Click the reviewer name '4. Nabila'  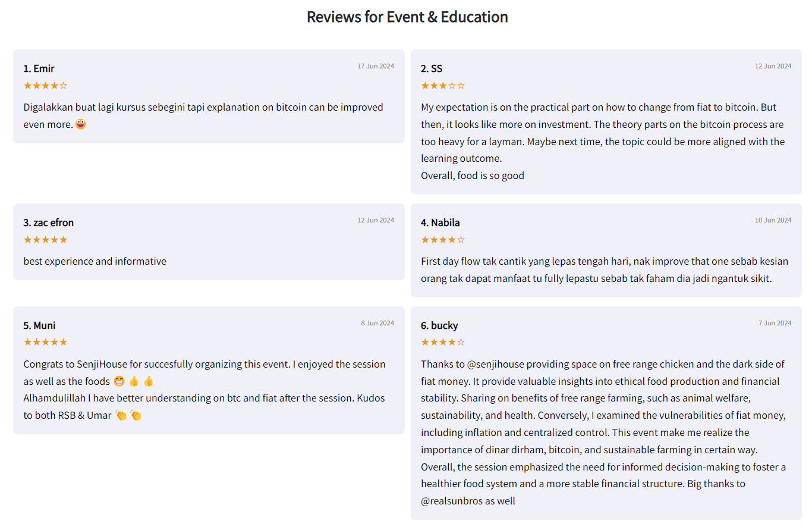point(440,222)
